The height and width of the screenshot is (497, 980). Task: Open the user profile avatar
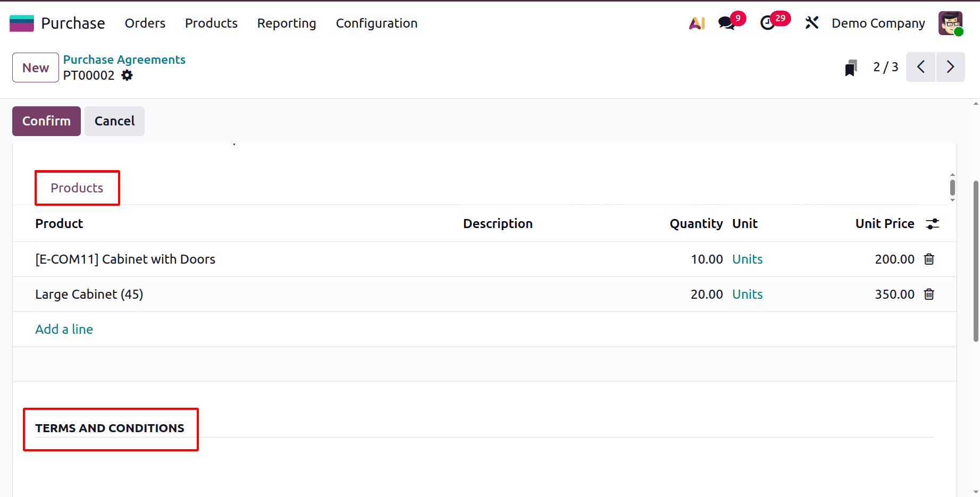951,23
